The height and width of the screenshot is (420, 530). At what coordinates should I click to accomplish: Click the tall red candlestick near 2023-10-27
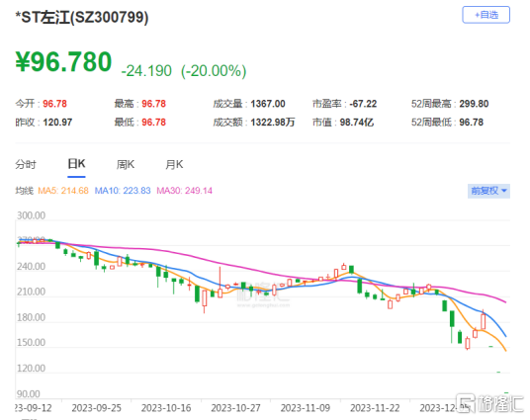coord(221,283)
